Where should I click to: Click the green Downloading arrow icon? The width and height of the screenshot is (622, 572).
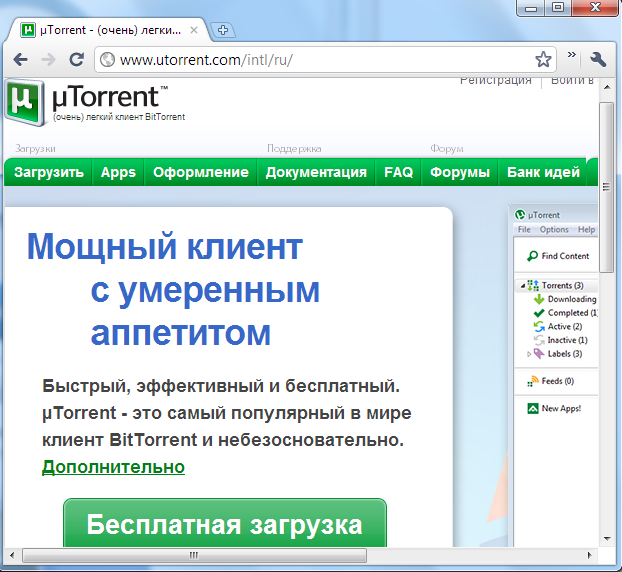539,299
